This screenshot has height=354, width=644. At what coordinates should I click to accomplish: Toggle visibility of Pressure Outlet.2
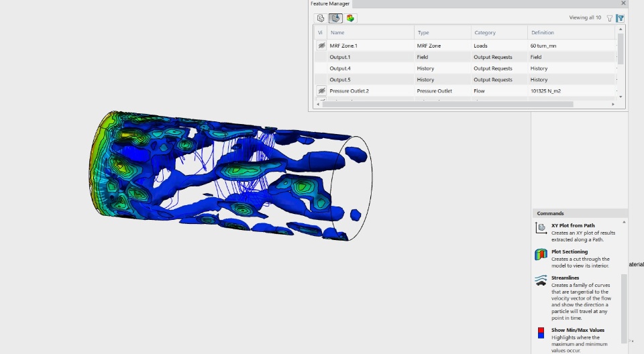[x=321, y=91]
